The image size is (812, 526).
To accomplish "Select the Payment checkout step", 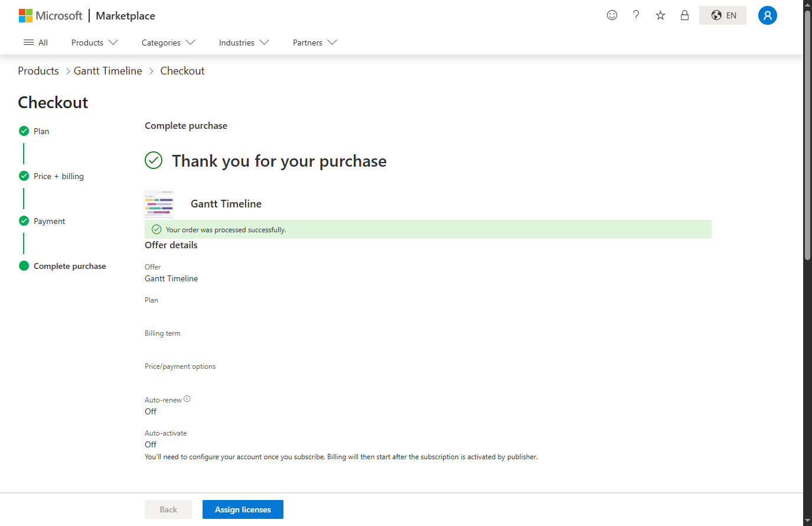I will click(42, 221).
